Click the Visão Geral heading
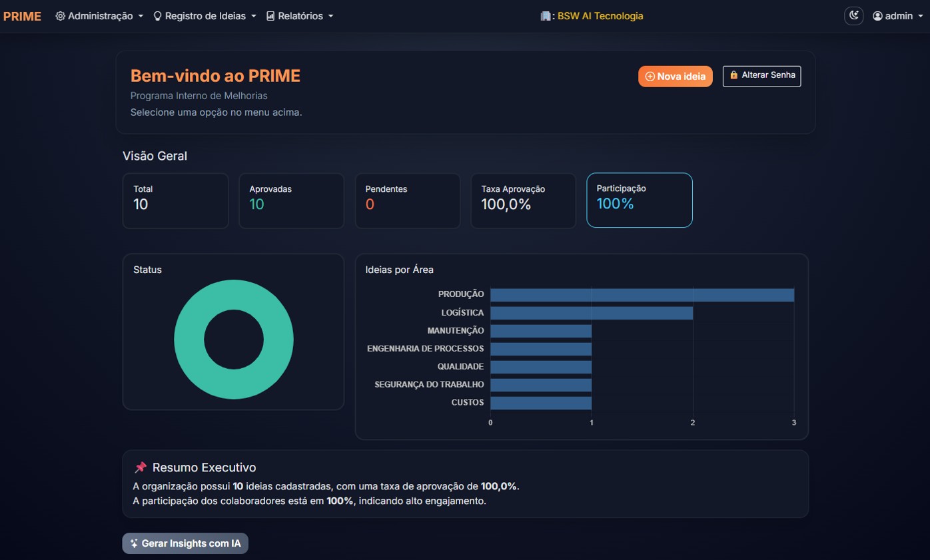This screenshot has width=930, height=560. pos(155,156)
